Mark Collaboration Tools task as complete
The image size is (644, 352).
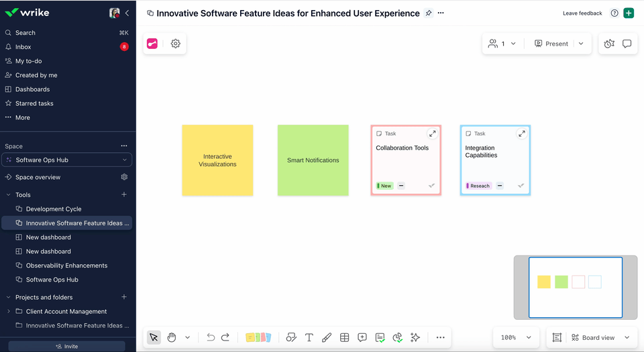coord(432,186)
